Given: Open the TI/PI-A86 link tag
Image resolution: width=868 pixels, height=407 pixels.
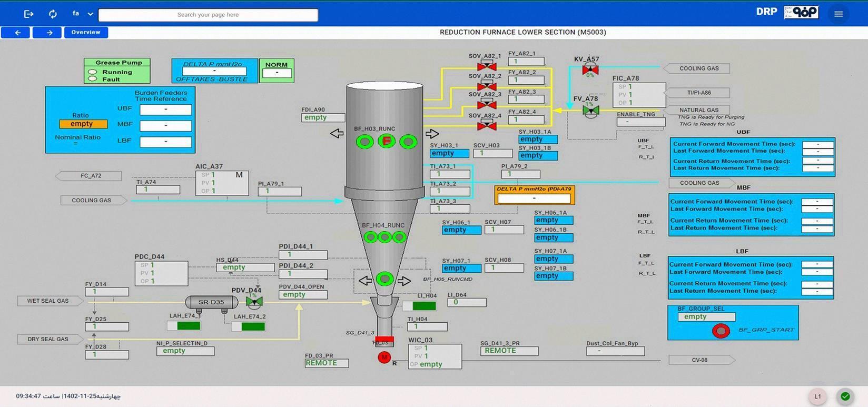Looking at the screenshot, I should [x=697, y=93].
